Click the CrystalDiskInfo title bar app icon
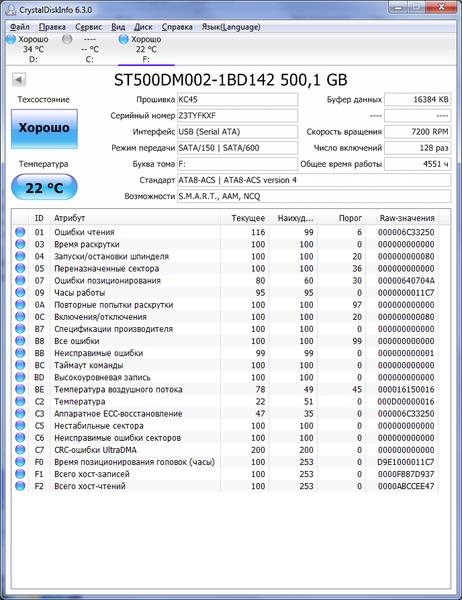The image size is (462, 600). pos(11,10)
